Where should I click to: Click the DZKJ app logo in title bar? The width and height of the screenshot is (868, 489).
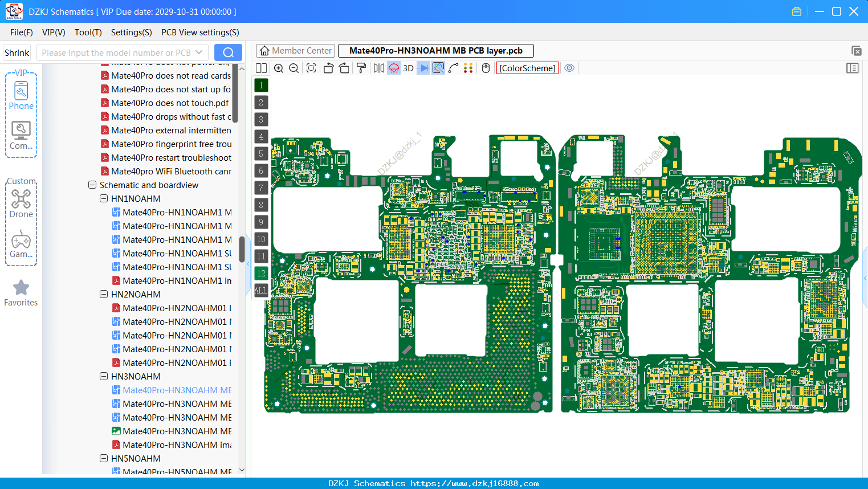tap(14, 11)
